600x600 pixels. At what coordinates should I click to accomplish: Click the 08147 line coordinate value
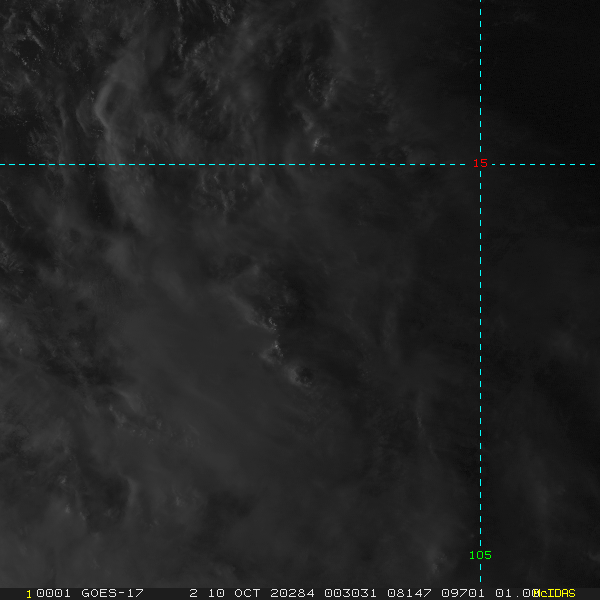[x=409, y=593]
